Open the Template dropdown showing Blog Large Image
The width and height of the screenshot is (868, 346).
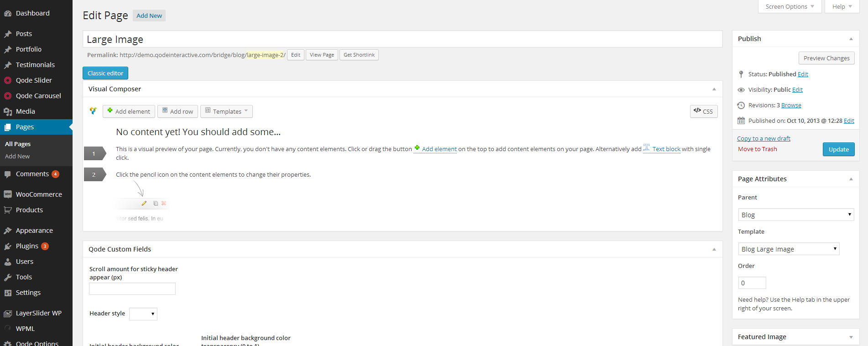point(788,249)
